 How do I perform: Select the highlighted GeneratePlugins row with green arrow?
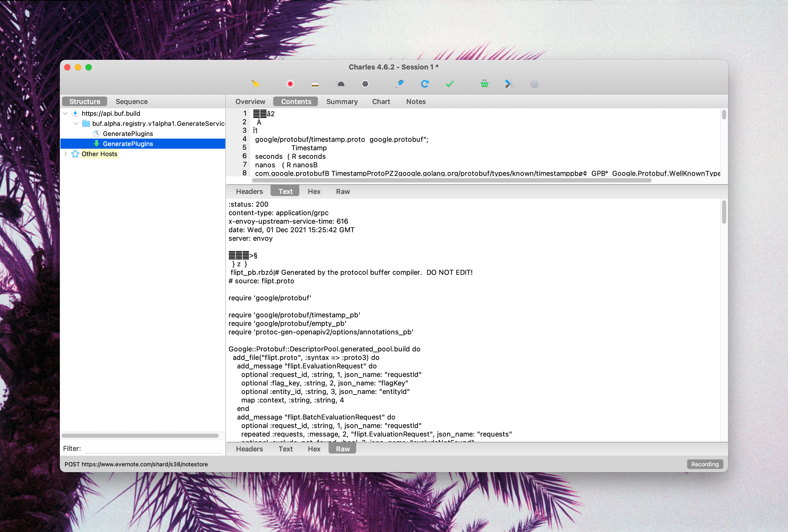(143, 144)
